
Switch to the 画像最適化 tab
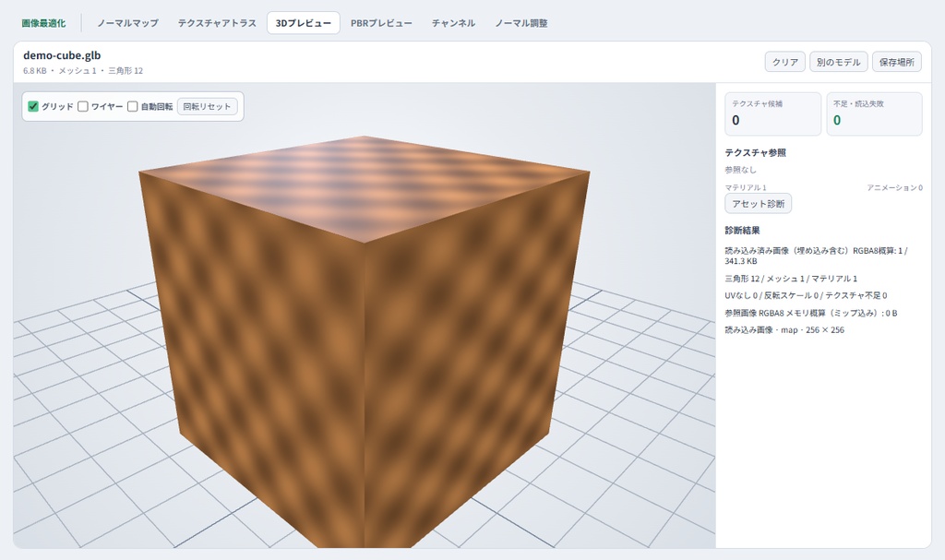click(x=43, y=23)
